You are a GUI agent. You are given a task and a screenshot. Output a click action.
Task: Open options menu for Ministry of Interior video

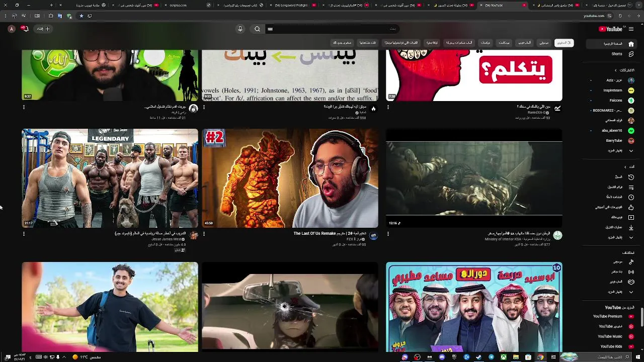[388, 234]
